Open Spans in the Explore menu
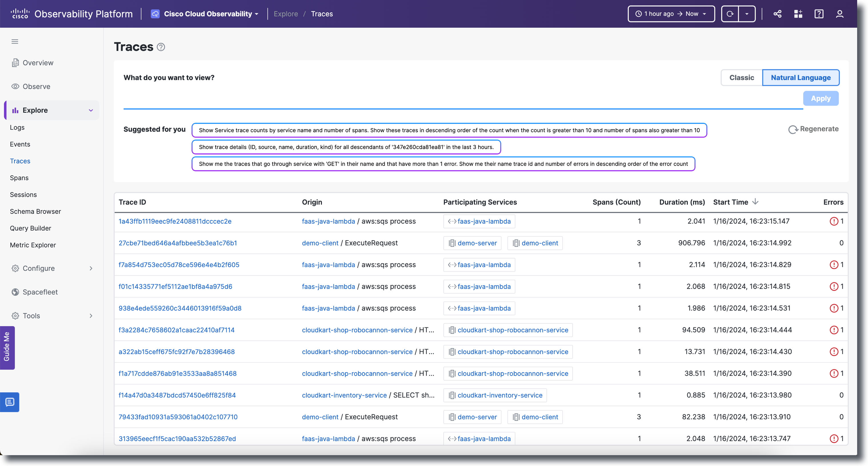The height and width of the screenshot is (466, 868). click(19, 178)
